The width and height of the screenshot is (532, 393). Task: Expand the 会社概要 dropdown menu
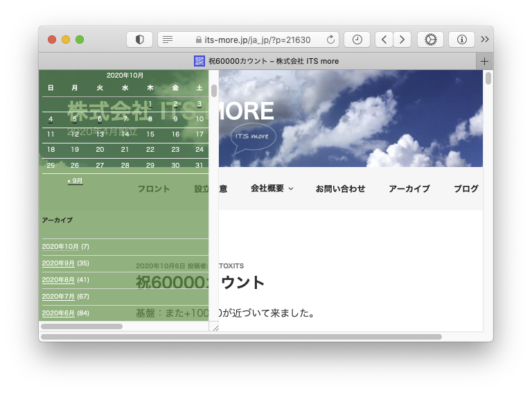point(272,189)
